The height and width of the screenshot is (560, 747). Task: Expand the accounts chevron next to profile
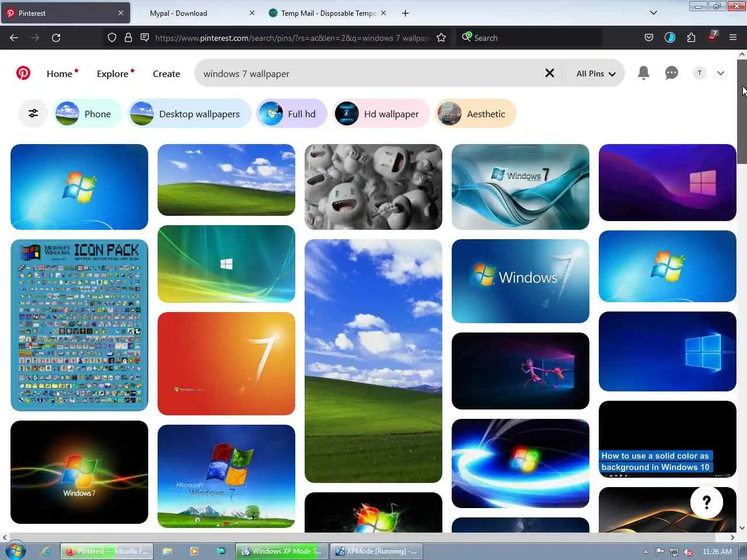coord(721,73)
